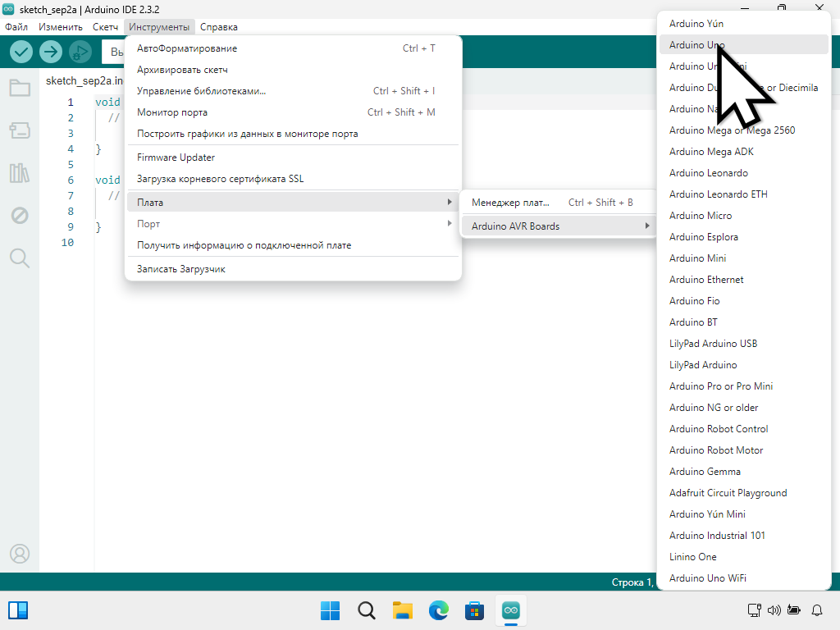Image resolution: width=840 pixels, height=630 pixels.
Task: Click the Arduino app icon in title bar
Action: 8,9
